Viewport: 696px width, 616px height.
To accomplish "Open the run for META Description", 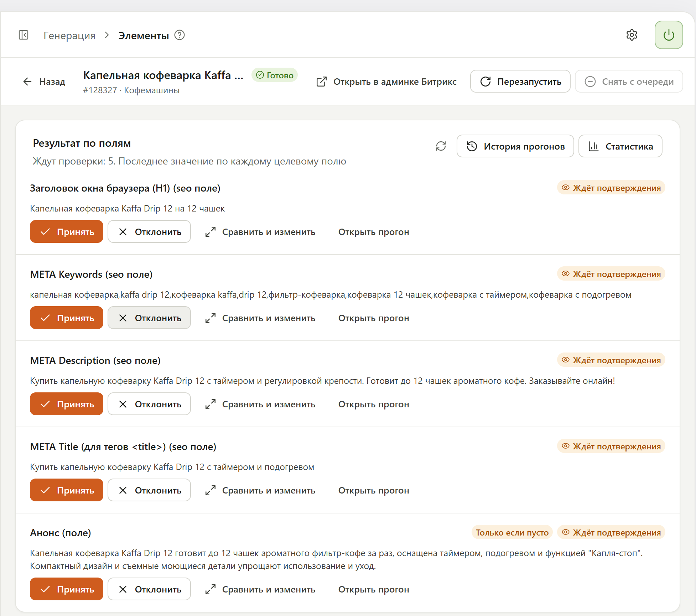I will pyautogui.click(x=374, y=404).
